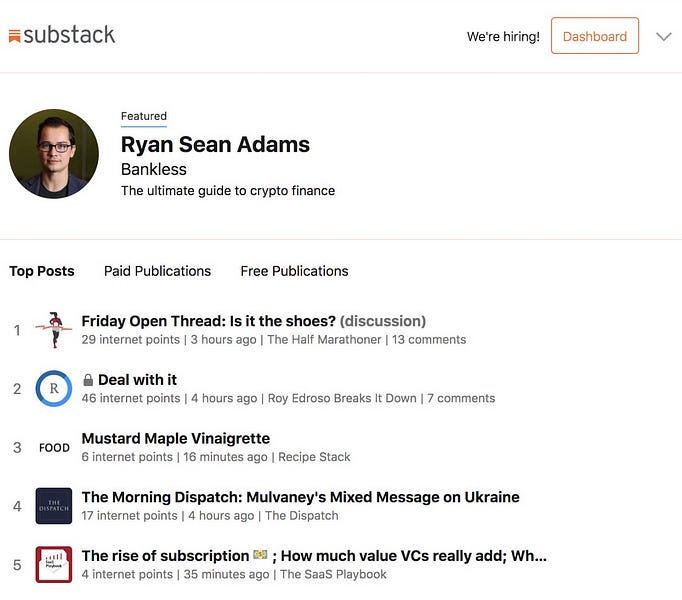Open The Dispatch publication icon

[x=53, y=506]
